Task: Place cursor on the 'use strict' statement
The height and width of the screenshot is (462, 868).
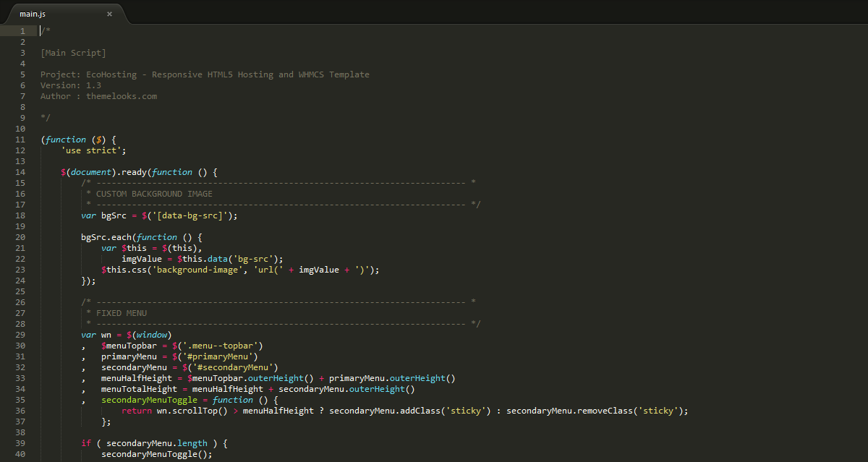Action: pos(93,150)
